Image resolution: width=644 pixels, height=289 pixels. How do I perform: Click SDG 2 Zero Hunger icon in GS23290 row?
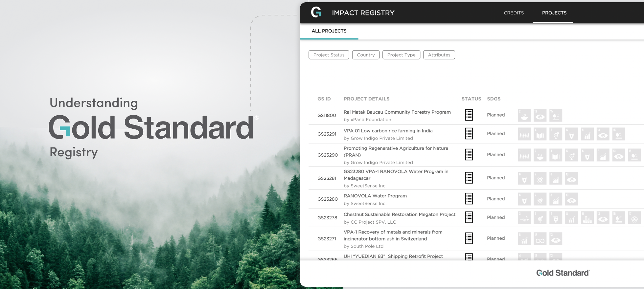coord(540,155)
